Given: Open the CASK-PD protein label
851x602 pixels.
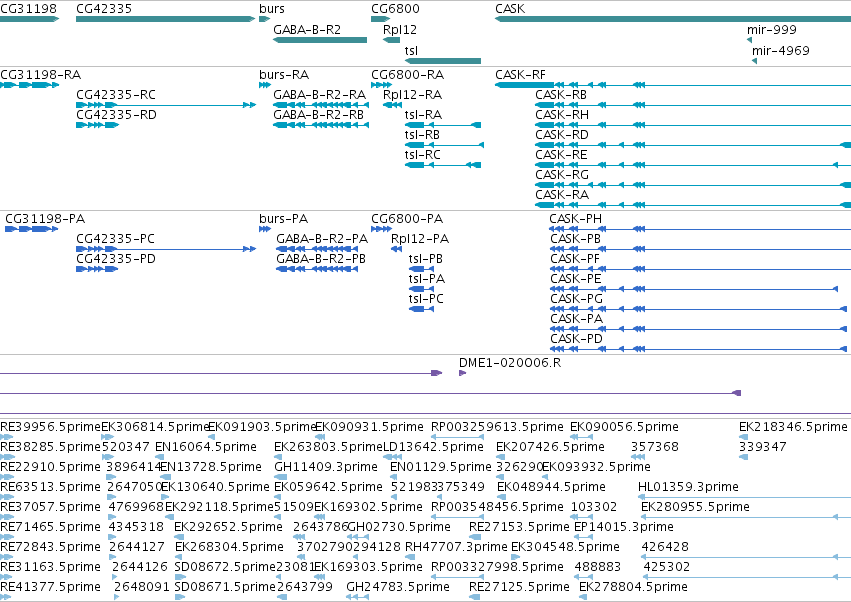Looking at the screenshot, I should tap(576, 339).
